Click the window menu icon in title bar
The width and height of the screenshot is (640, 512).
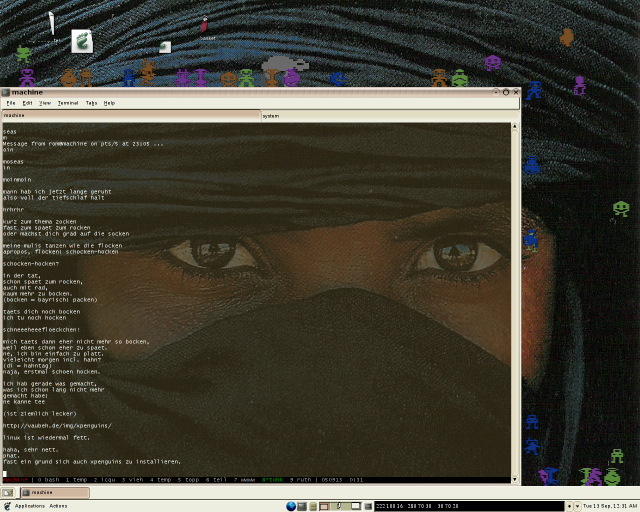(x=6, y=92)
